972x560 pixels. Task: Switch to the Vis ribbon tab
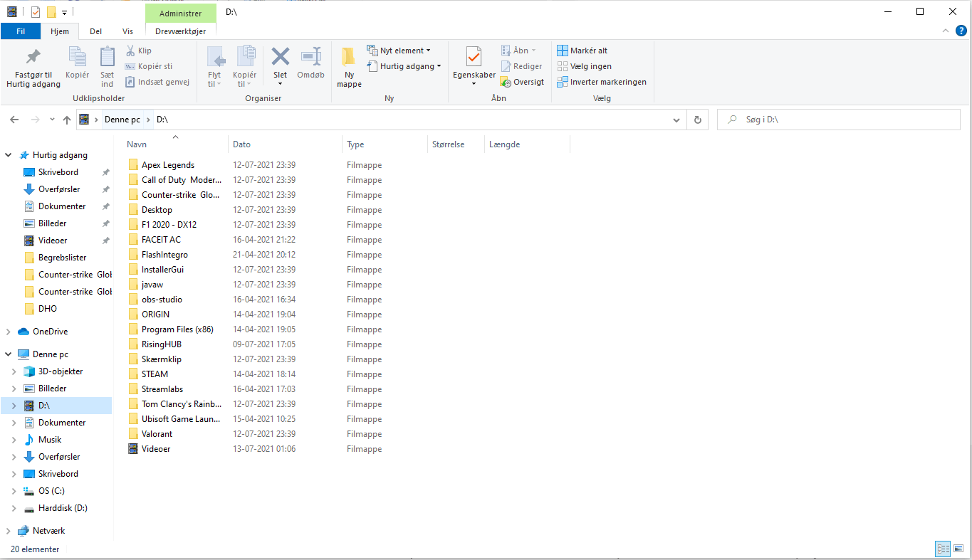127,31
